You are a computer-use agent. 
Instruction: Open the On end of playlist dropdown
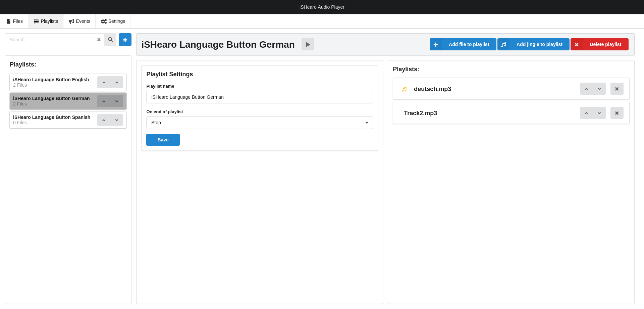tap(259, 123)
